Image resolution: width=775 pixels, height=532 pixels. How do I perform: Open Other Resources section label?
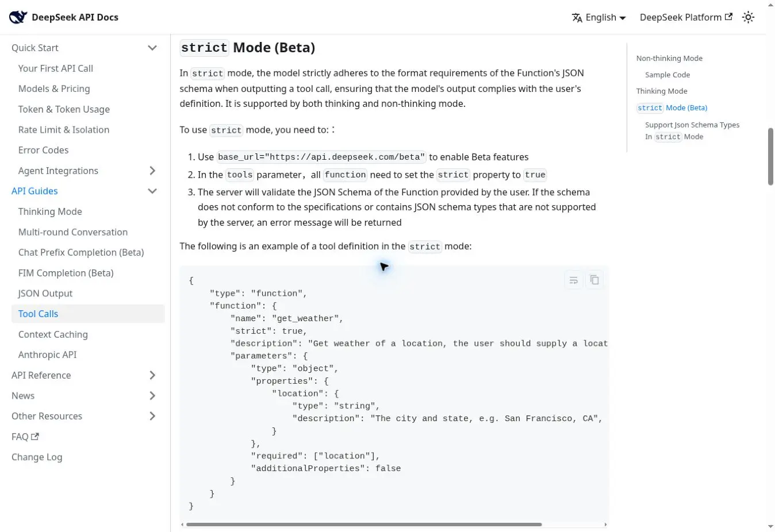(47, 416)
